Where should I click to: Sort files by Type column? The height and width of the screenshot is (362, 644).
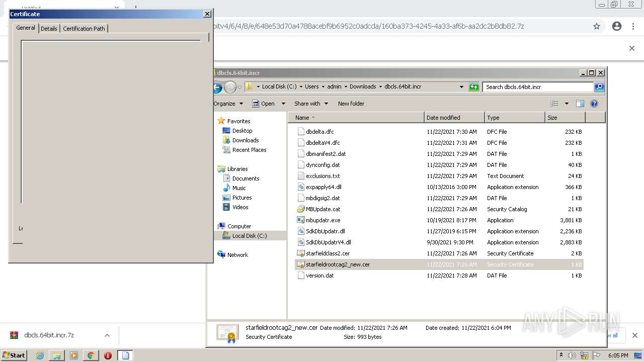515,118
